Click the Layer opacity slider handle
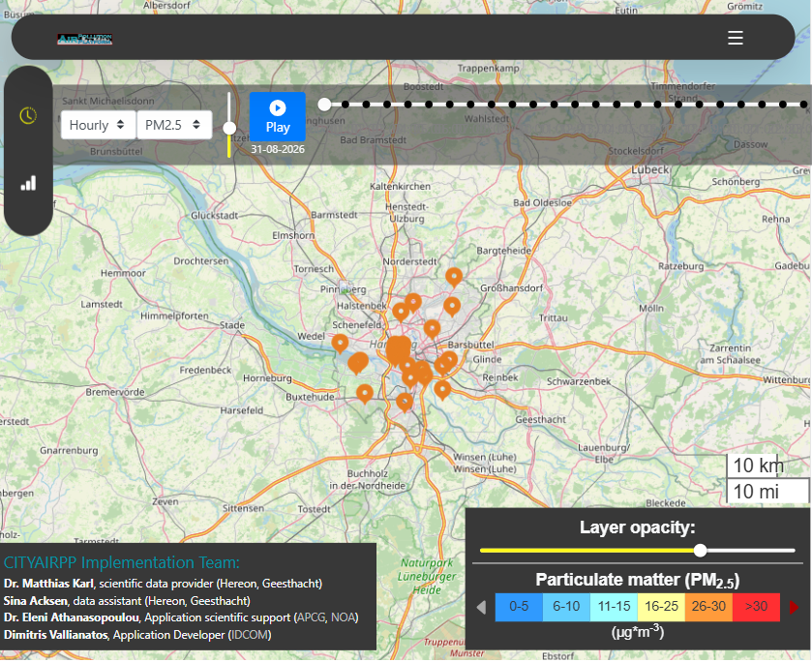This screenshot has height=662, width=812. [x=700, y=550]
